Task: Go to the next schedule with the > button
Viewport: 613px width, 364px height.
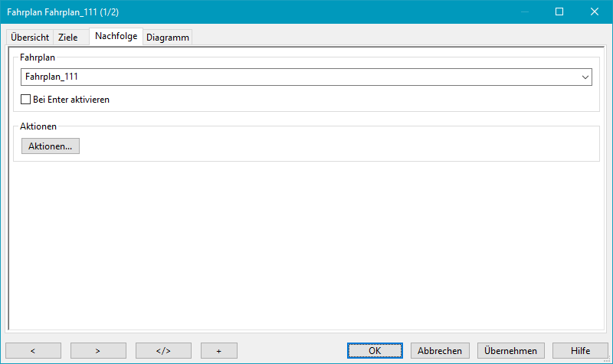Action: pyautogui.click(x=98, y=350)
